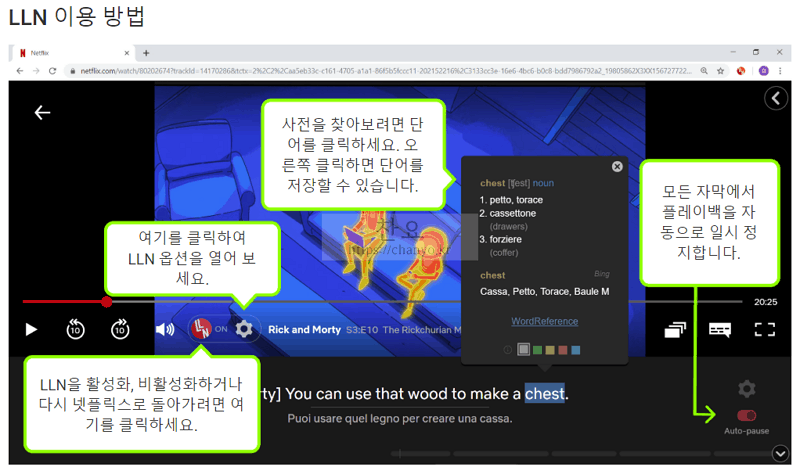The height and width of the screenshot is (474, 800).
Task: Open the subtitles and audio menu
Action: (x=720, y=330)
